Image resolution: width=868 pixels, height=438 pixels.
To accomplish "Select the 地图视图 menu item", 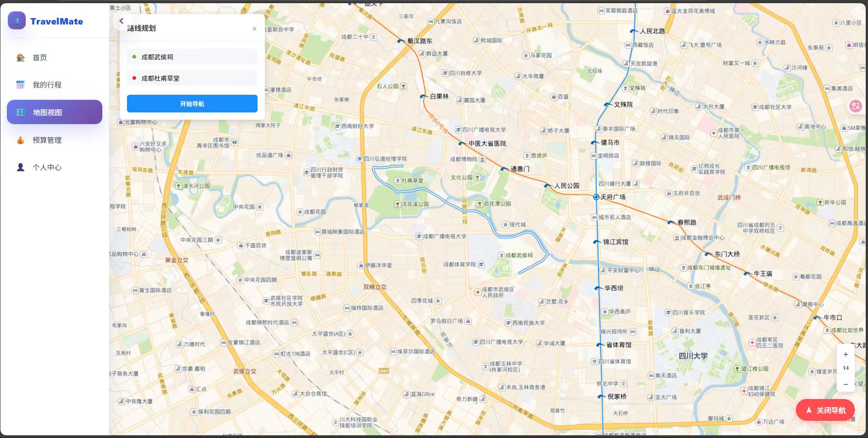I will click(x=54, y=112).
